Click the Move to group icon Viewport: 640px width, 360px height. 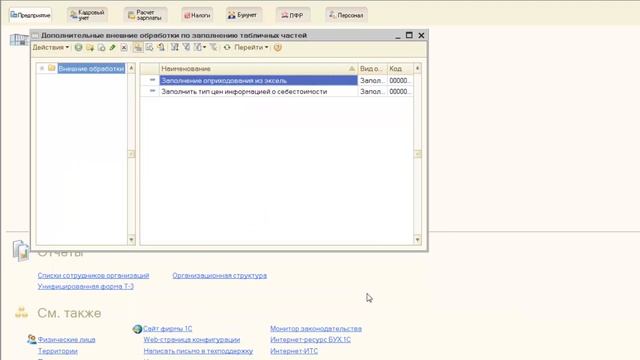tap(149, 48)
